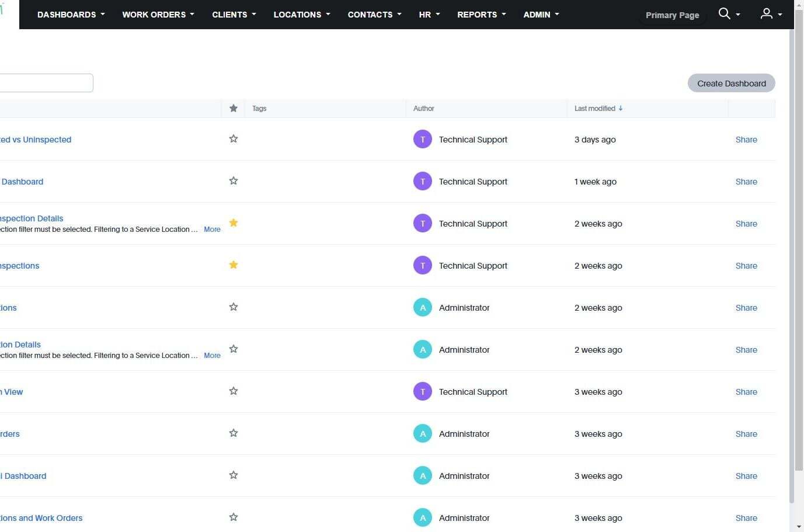Share the 'rders' dashboard
Image resolution: width=804 pixels, height=532 pixels.
click(x=746, y=434)
